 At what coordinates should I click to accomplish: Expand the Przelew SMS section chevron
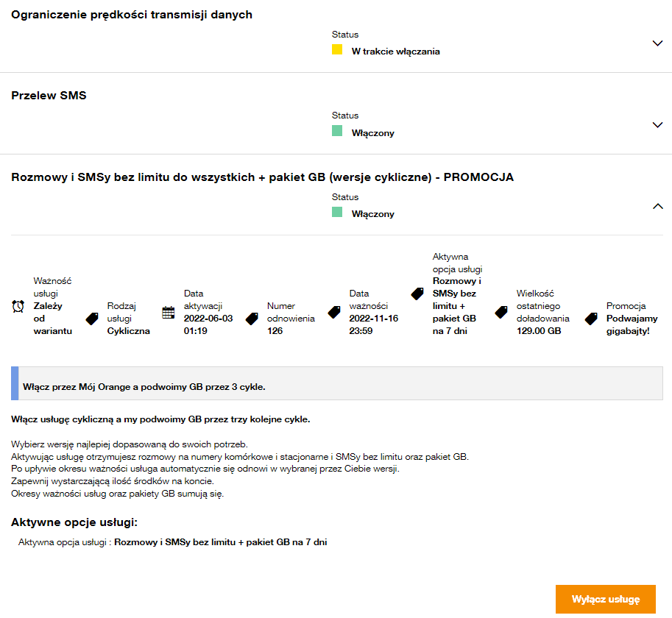click(658, 125)
